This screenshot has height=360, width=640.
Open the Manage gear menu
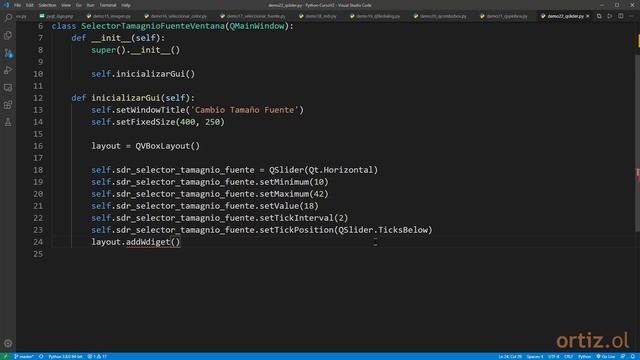tap(8, 343)
